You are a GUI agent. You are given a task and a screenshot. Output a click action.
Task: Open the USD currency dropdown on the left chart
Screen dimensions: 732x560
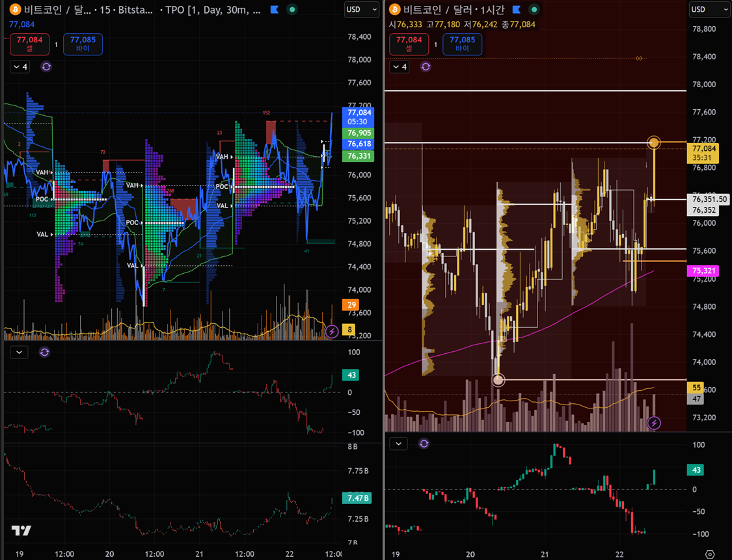(x=362, y=9)
